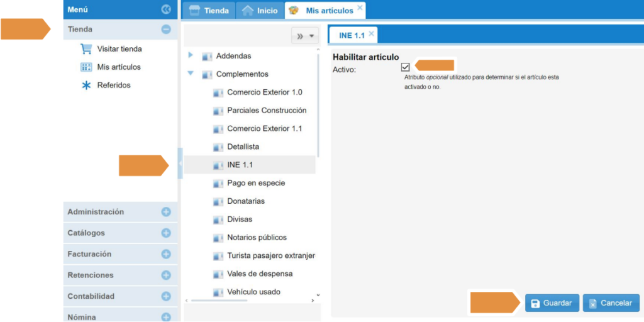This screenshot has height=322, width=644.
Task: Click the Divisas item icon in tree
Action: click(x=218, y=220)
